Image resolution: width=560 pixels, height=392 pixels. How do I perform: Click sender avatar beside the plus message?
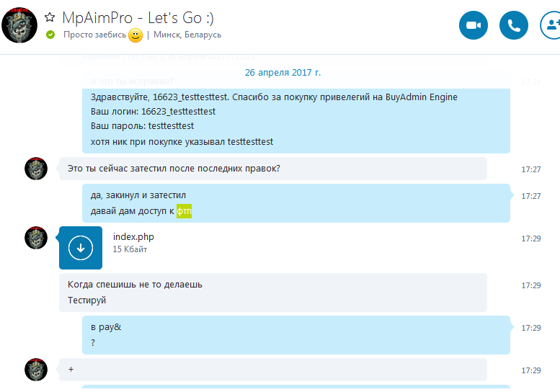[x=36, y=370]
